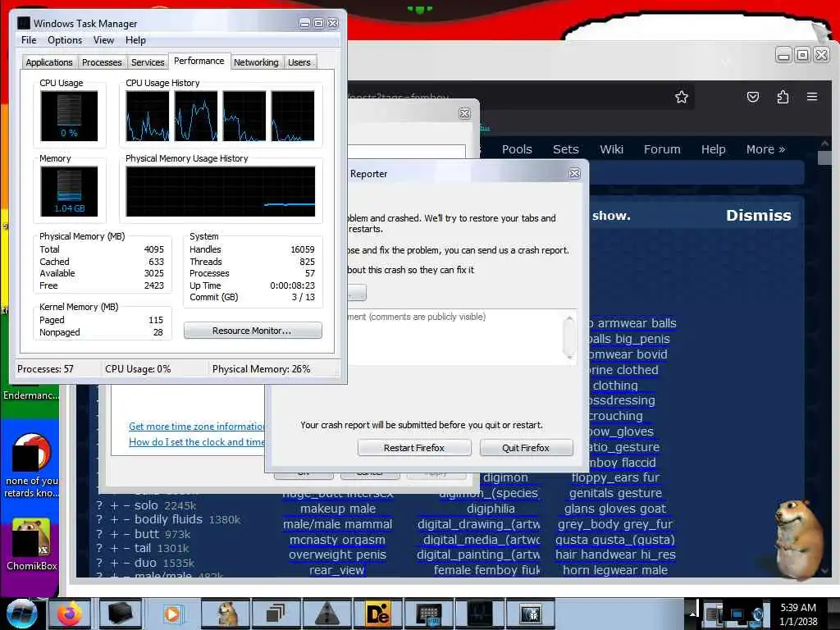Switch to the Processes tab
Viewport: 840px width, 630px height.
click(x=102, y=62)
